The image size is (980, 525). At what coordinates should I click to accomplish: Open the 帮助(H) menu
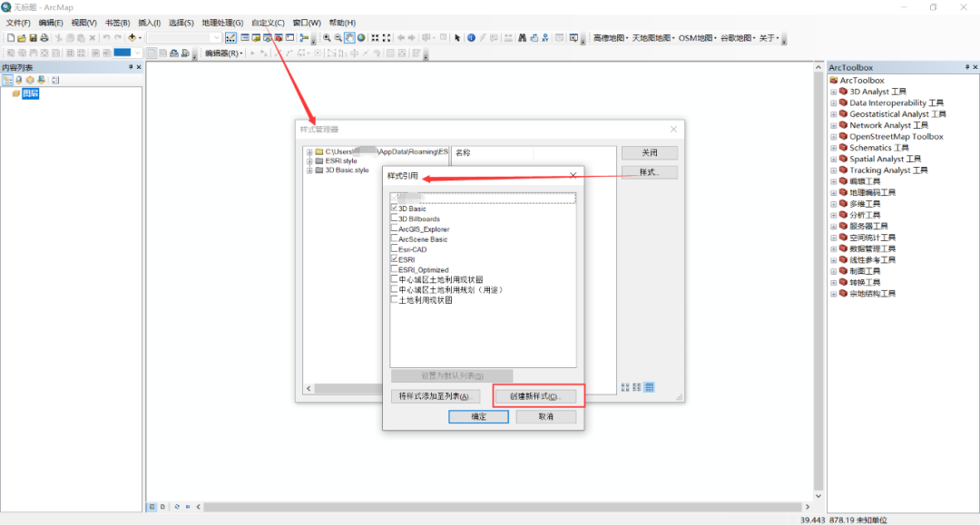(x=342, y=23)
